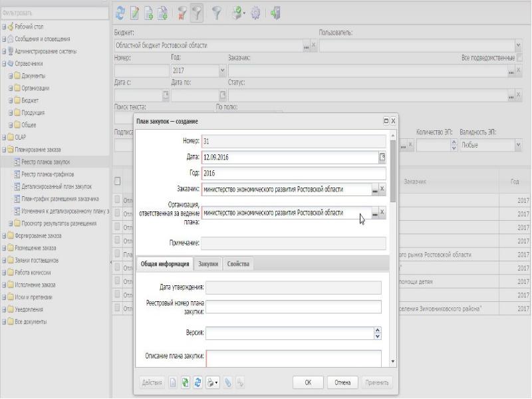Click the create new document icon
This screenshot has height=399, width=532.
coord(148,13)
